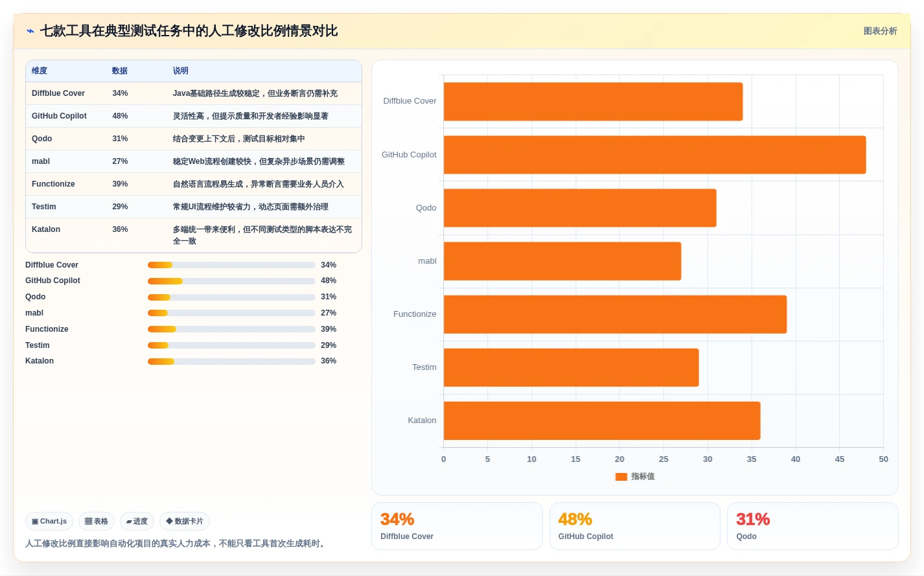
Task: Open the 48% GitHub Copilot data card
Action: (x=635, y=526)
